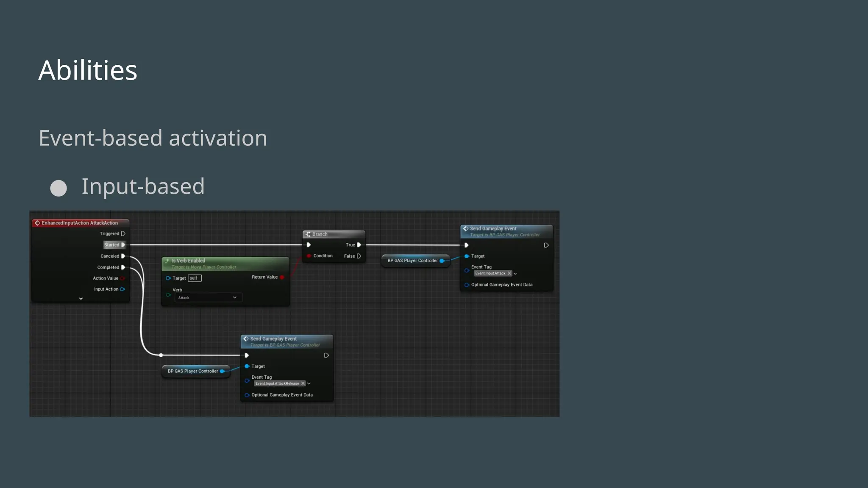Click the Input-based bullet text
The image size is (868, 488).
[x=143, y=186]
